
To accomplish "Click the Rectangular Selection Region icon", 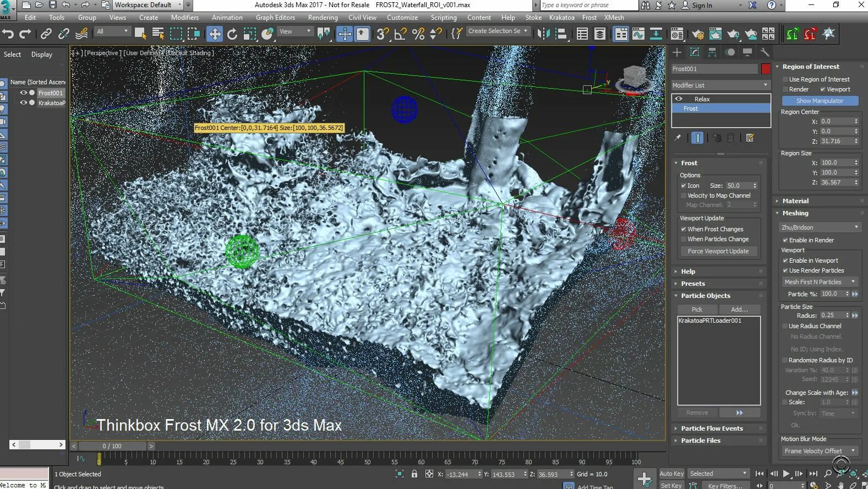I will click(x=176, y=34).
